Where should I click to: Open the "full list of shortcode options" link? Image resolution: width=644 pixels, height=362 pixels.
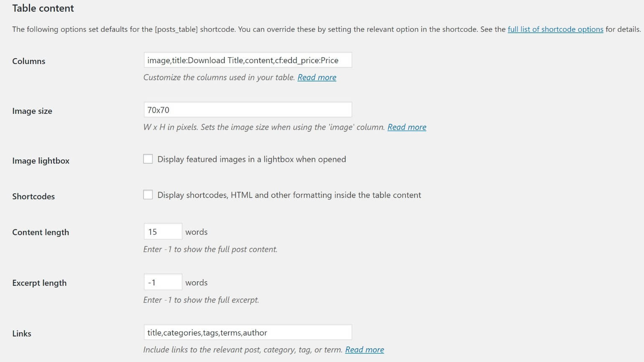click(x=555, y=29)
